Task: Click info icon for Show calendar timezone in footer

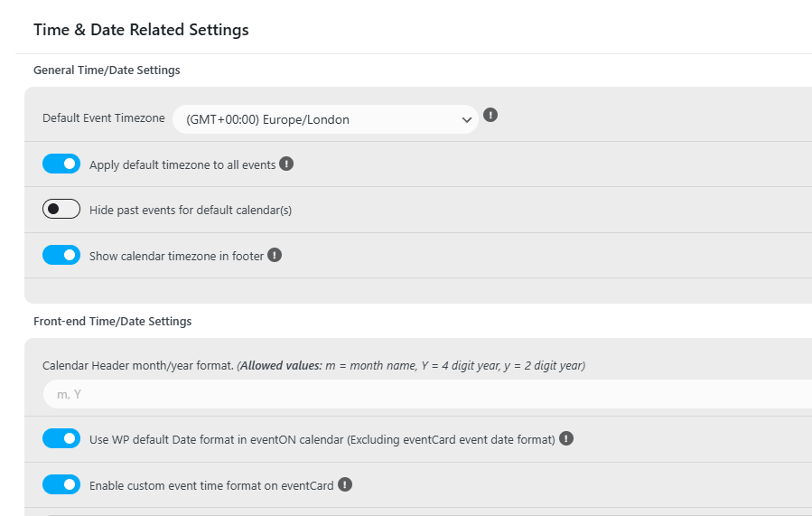Action: pos(275,255)
